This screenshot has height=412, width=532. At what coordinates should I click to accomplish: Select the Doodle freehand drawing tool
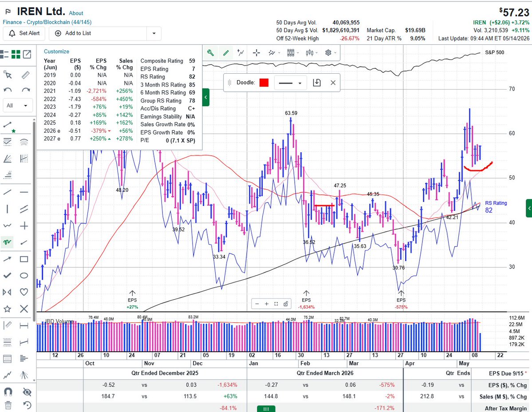tap(7, 242)
